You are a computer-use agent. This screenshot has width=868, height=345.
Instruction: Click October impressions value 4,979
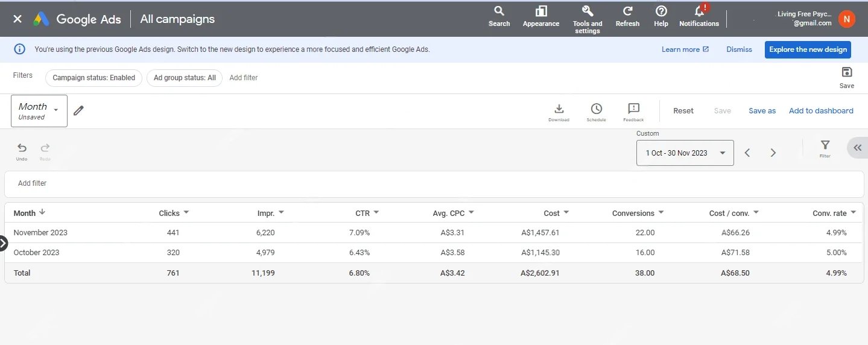click(265, 253)
